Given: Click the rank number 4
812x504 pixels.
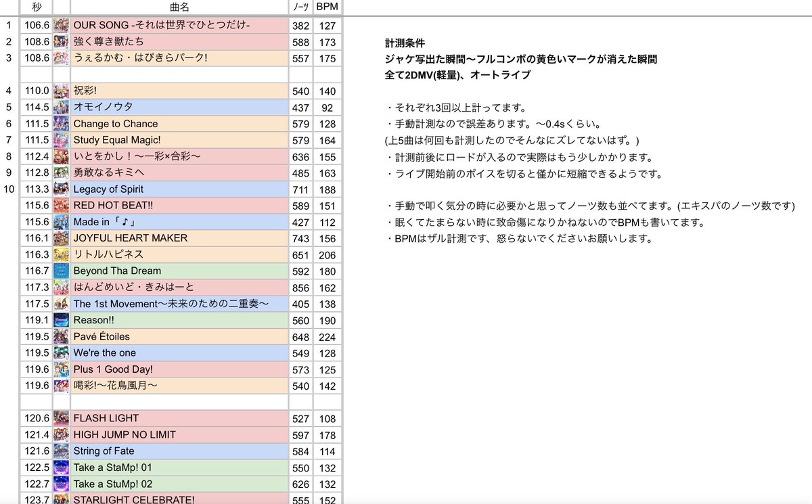Looking at the screenshot, I should pos(9,91).
